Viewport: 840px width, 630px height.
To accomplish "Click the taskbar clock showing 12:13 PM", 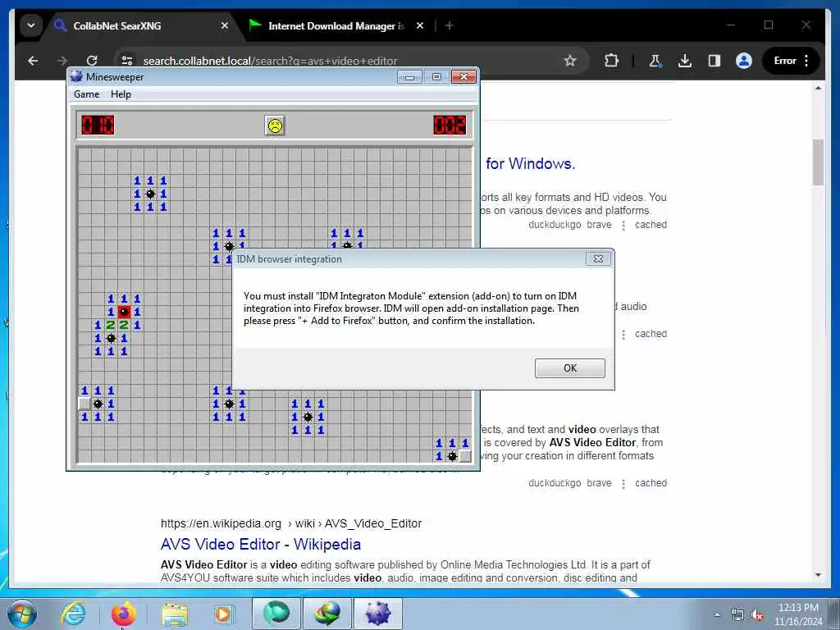I will [798, 614].
